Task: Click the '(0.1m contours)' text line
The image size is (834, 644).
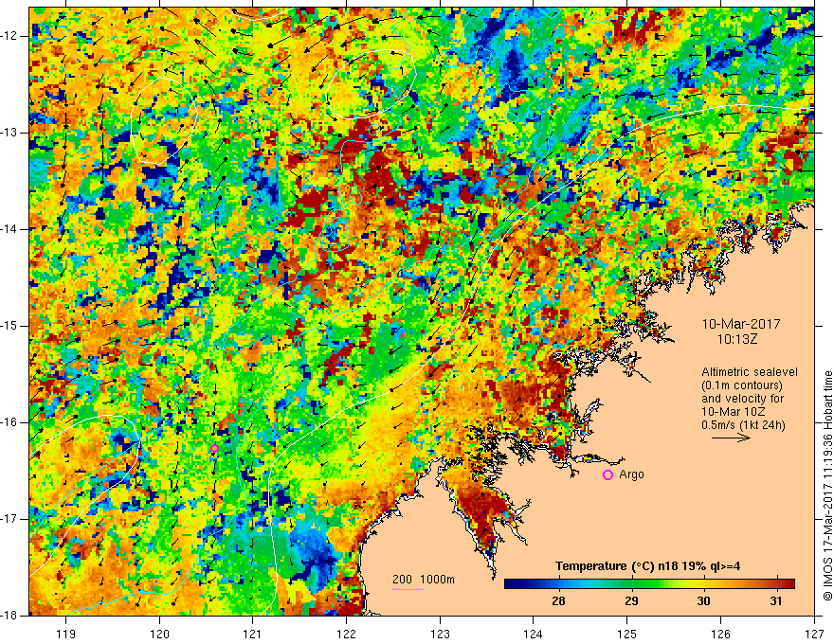Action: pos(742,385)
